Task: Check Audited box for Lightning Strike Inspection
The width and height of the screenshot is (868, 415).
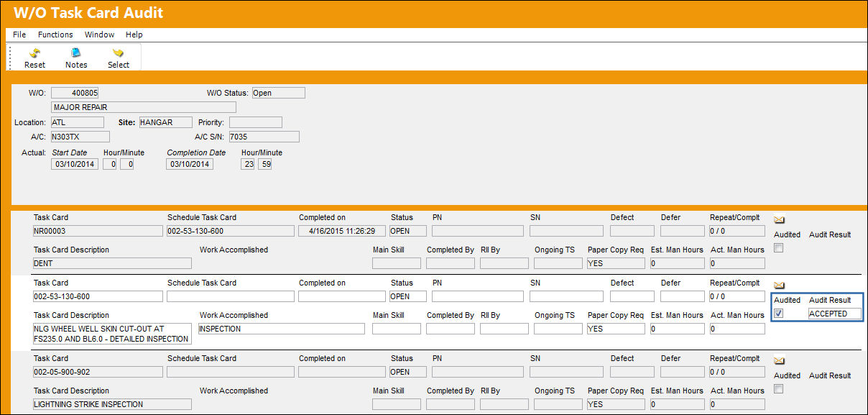Action: tap(778, 389)
